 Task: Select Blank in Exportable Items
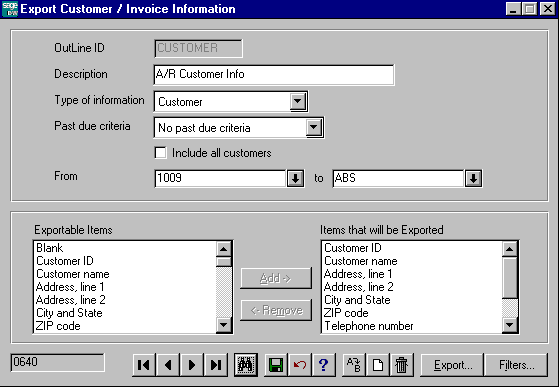click(125, 248)
